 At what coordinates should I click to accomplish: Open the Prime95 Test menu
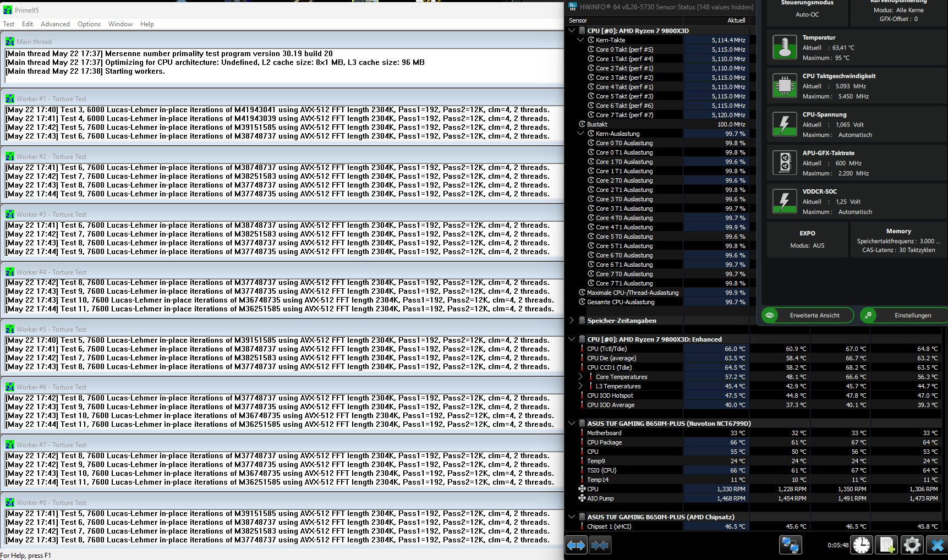(x=9, y=24)
